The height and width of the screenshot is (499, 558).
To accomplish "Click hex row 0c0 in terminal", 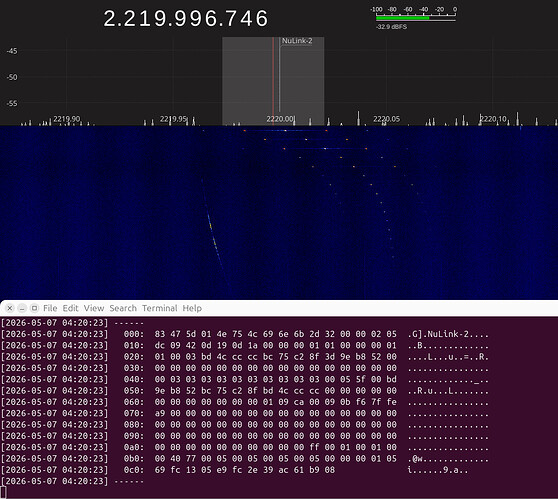I will (x=235, y=470).
